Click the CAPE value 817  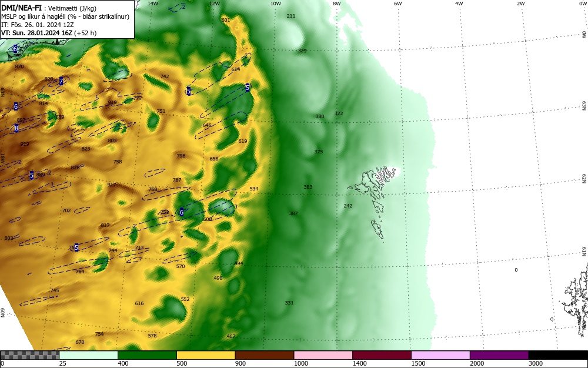click(x=105, y=225)
